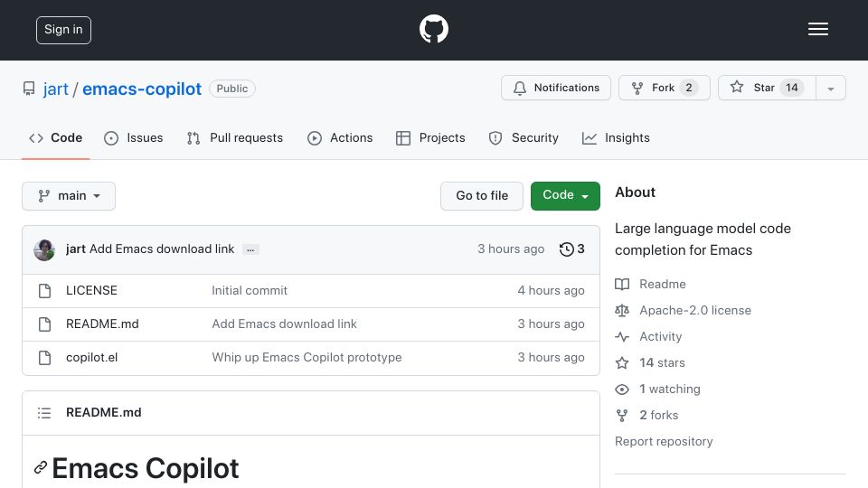Open the Actions tab
868x488 pixels.
point(340,137)
